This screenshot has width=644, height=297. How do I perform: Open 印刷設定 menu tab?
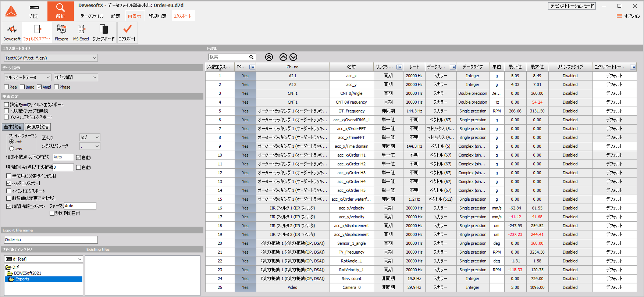[157, 16]
